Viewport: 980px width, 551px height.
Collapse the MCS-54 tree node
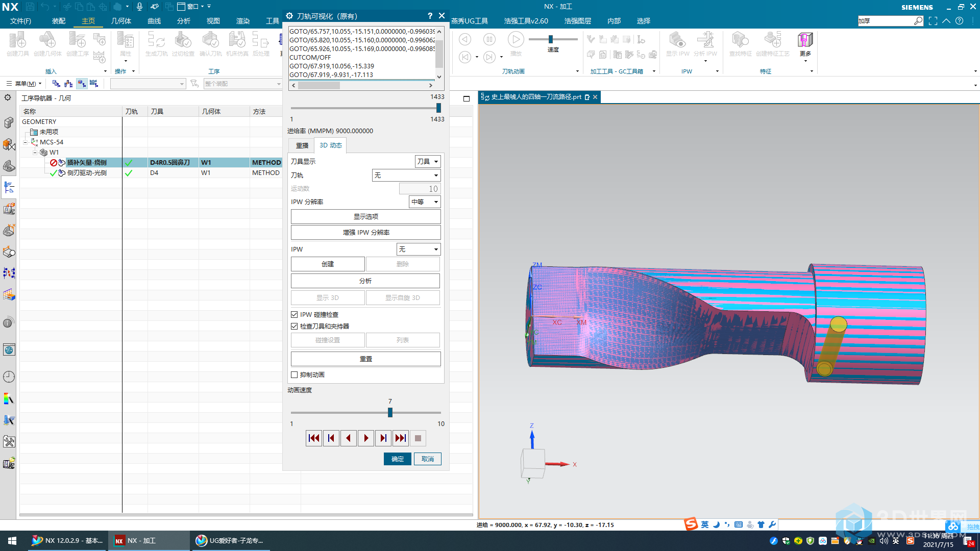point(26,142)
